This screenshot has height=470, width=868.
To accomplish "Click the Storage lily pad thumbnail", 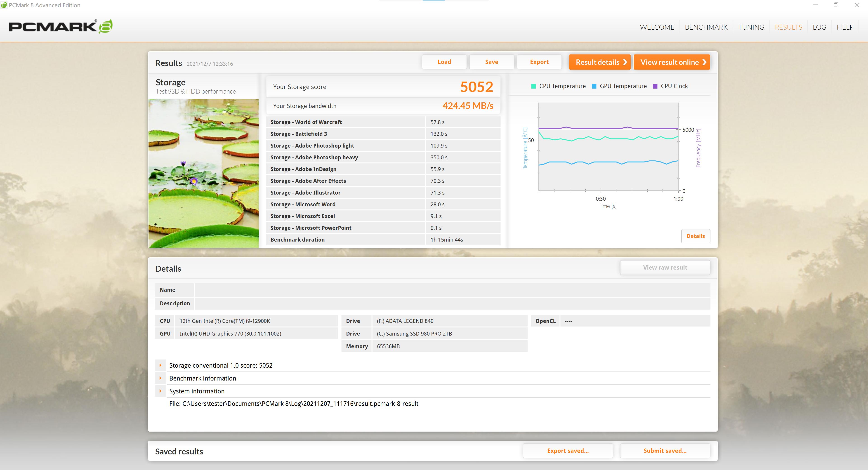I will (x=203, y=173).
